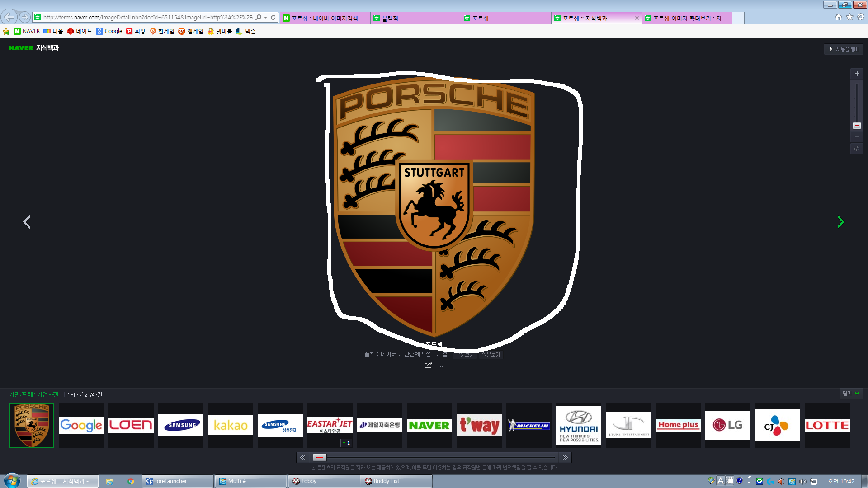Click the vertical zoom slider handle
This screenshot has width=868, height=488.
857,126
